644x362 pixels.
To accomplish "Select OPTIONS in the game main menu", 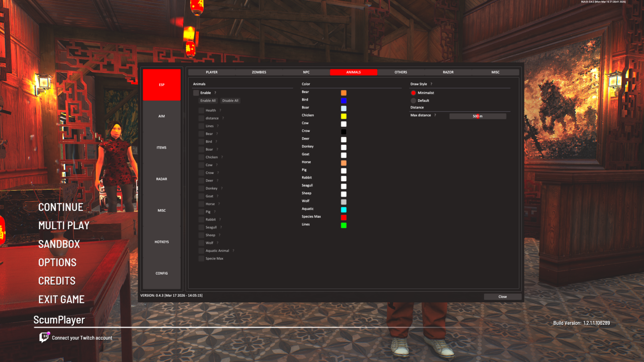I will 57,262.
